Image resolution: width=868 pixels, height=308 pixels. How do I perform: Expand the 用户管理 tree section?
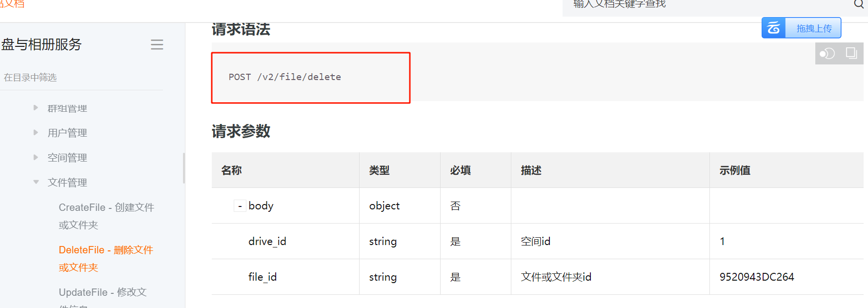36,132
